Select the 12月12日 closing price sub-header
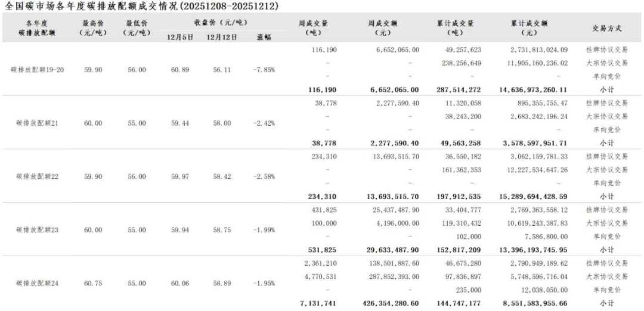 click(x=222, y=37)
